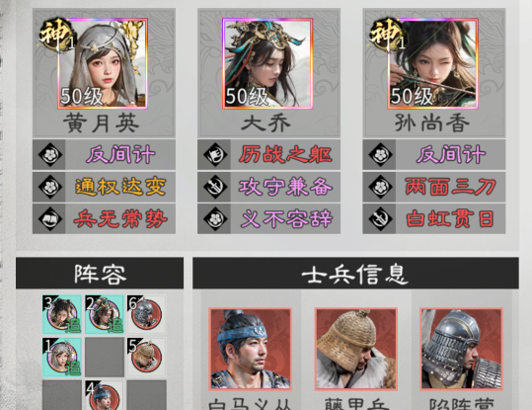The image size is (532, 410).
Task: Select formation slot 3 hero token
Action: point(62,314)
